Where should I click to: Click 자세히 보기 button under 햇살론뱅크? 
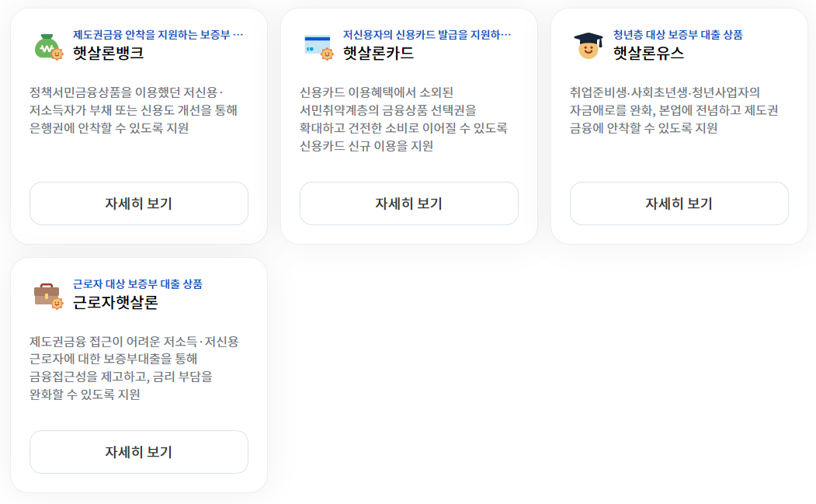click(x=138, y=203)
